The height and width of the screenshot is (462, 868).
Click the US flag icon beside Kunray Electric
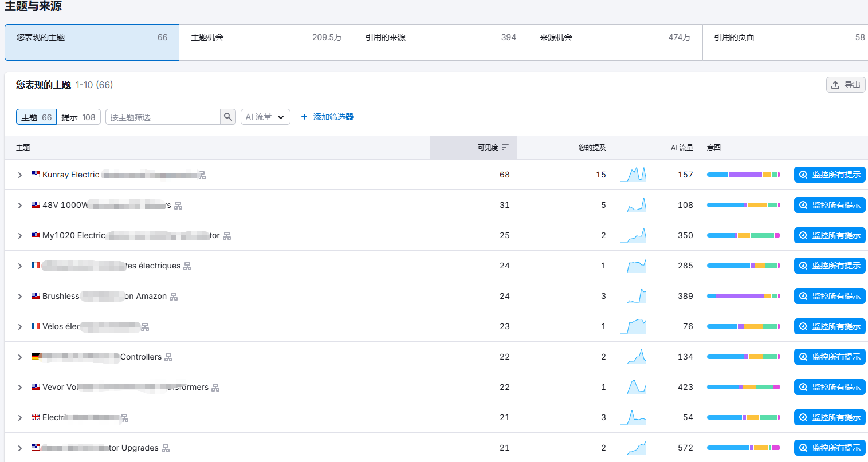tap(36, 174)
